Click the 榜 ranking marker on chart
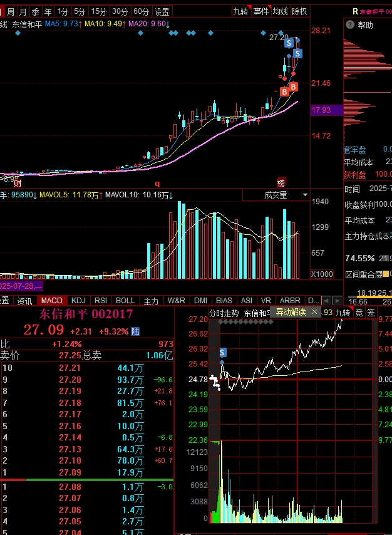Screen dimensions: 392x535 (281, 183)
